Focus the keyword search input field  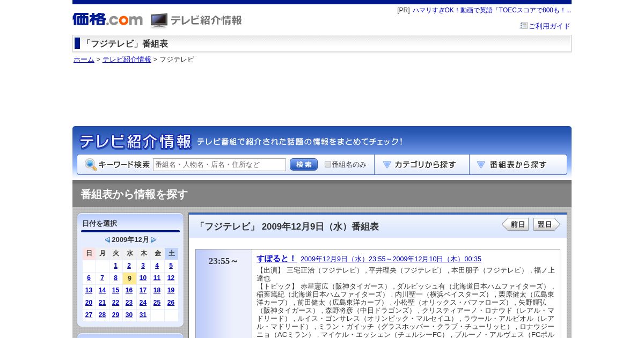click(219, 165)
